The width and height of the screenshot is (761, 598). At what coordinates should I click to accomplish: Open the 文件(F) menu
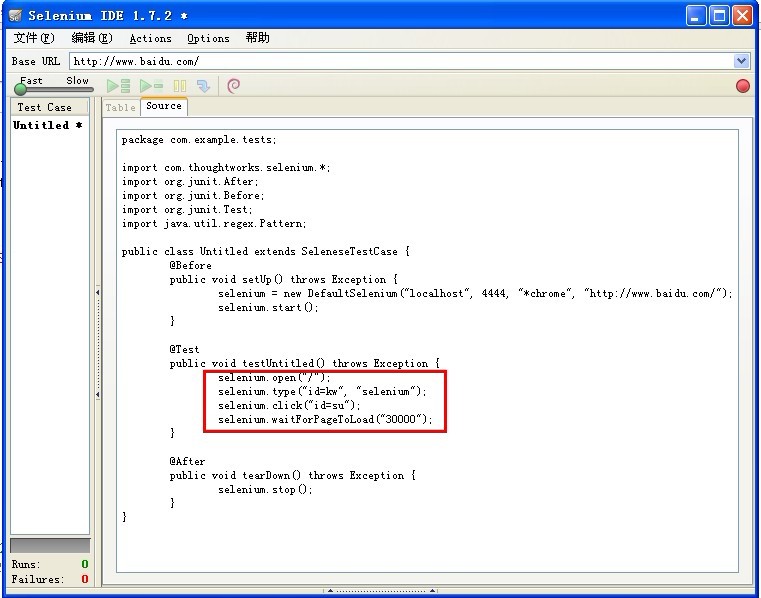click(34, 38)
